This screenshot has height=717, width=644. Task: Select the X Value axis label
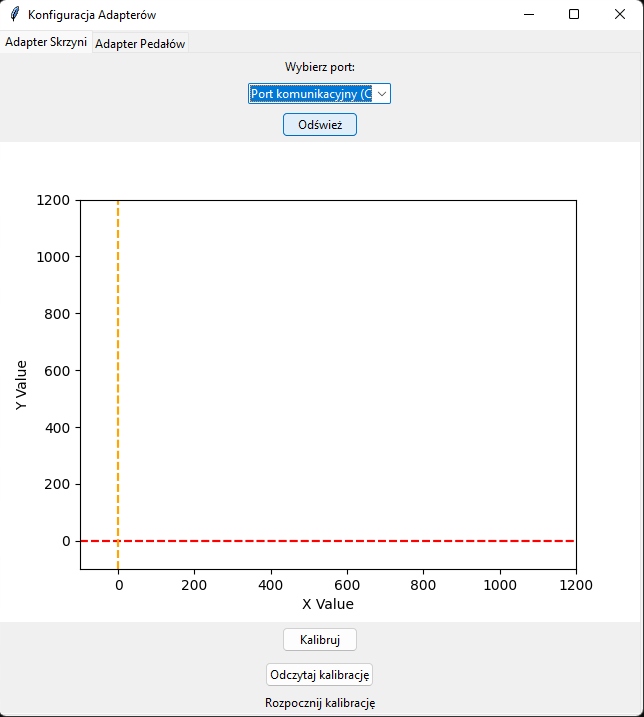pyautogui.click(x=328, y=604)
